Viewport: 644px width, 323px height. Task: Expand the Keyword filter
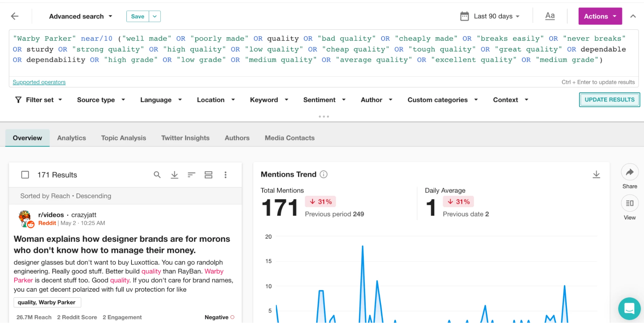click(269, 100)
